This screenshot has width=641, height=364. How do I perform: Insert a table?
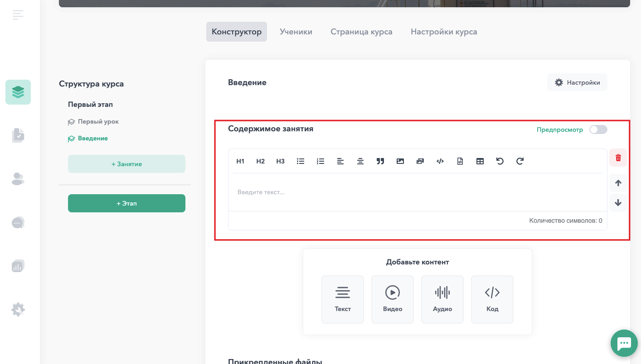coord(480,161)
